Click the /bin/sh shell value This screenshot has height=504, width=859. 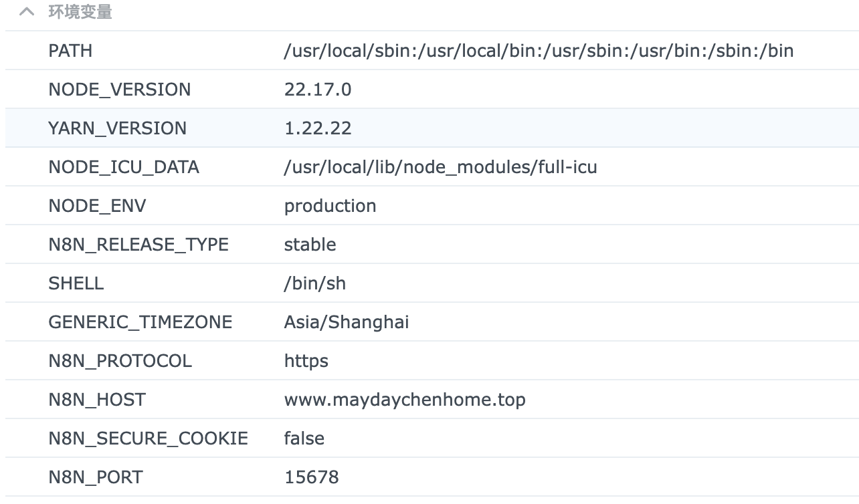[314, 283]
